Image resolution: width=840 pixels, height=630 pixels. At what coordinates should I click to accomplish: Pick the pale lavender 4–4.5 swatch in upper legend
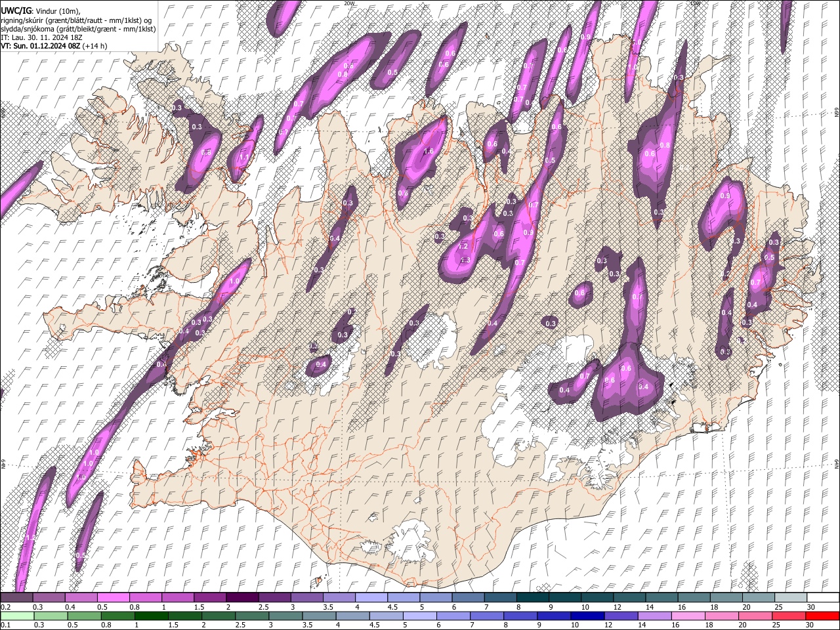[371, 598]
